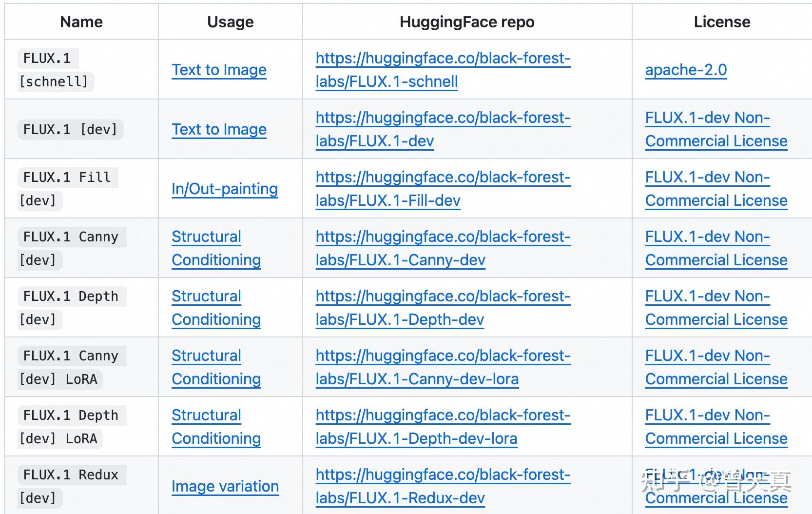The image size is (812, 514).
Task: Click the License column header
Action: pos(721,22)
